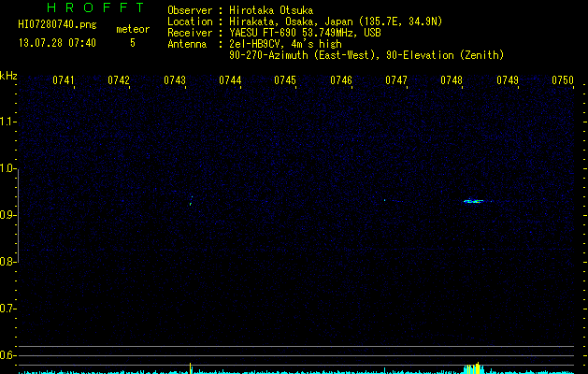The width and height of the screenshot is (588, 374).
Task: Click the Azimuth East-West elevation line
Action: (x=366, y=55)
